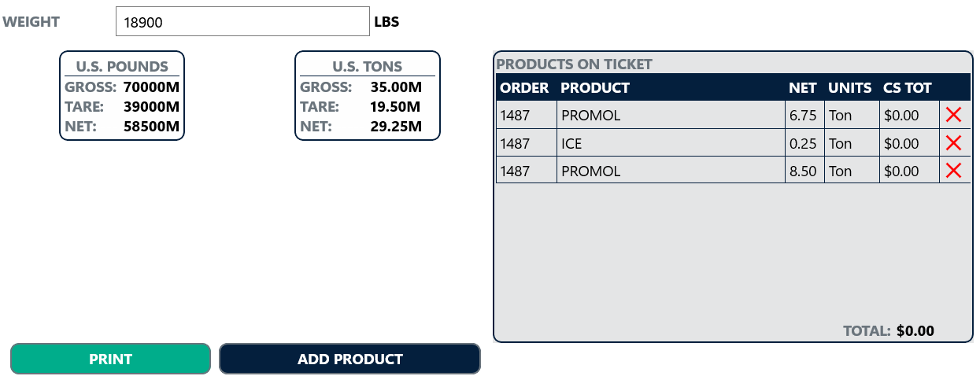980x376 pixels.
Task: Select the Ton units cell in ICE row
Action: [x=841, y=144]
